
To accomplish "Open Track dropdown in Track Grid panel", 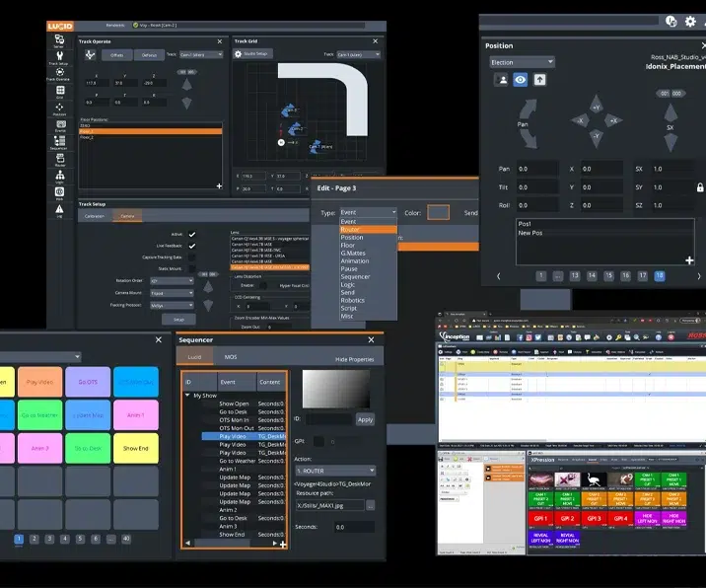I will [358, 54].
